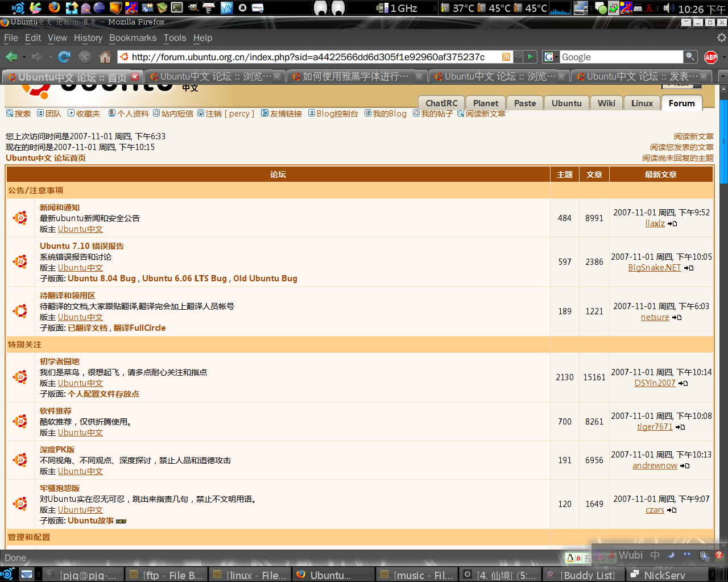Open the Ubuntu 7.10 错误报告 forum
The width and height of the screenshot is (728, 582).
tap(82, 246)
